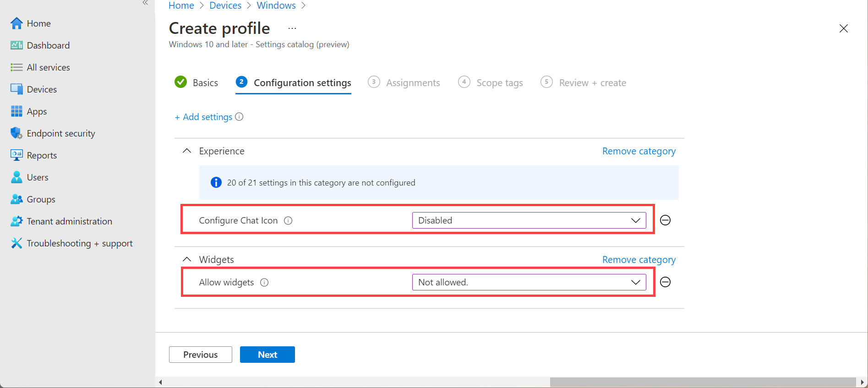Open Users in the sidebar
Viewport: 868px width, 388px height.
38,177
